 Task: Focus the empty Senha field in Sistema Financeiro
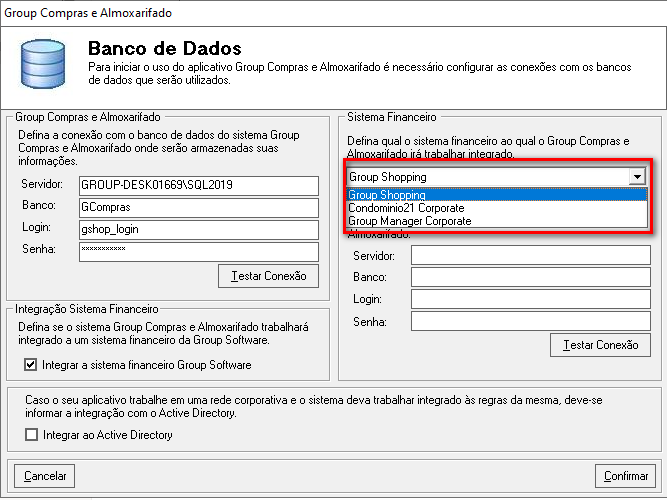click(x=531, y=321)
